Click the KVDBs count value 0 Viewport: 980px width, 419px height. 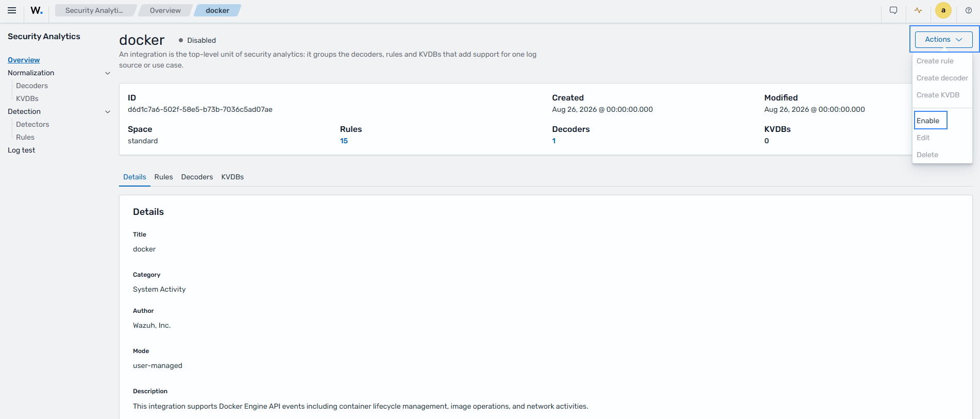[x=767, y=141]
